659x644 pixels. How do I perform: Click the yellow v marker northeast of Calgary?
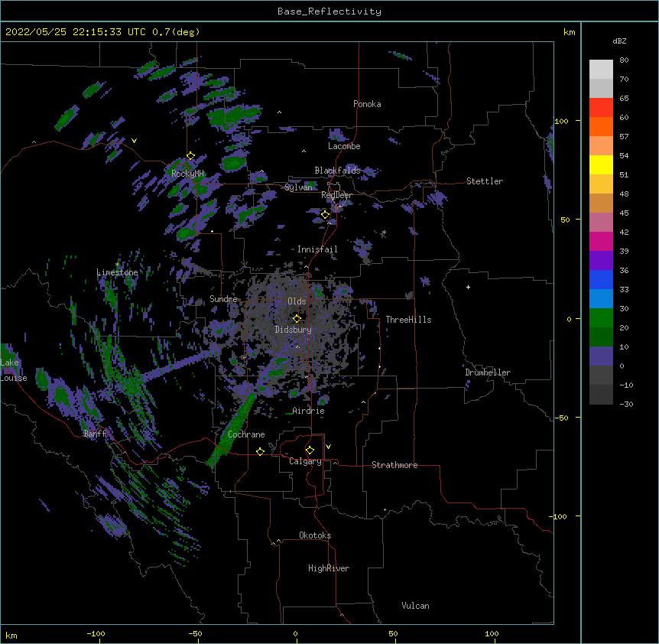328,447
